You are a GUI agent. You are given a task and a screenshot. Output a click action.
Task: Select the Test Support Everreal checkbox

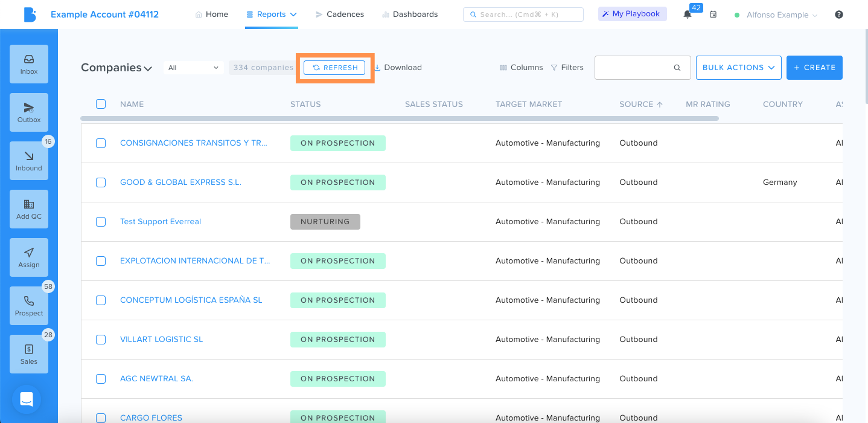pyautogui.click(x=101, y=222)
